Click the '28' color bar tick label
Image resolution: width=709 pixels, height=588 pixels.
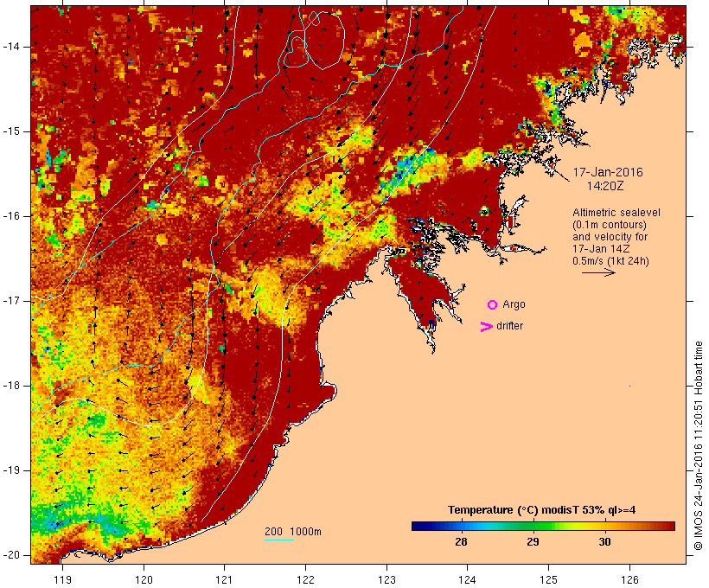(461, 542)
